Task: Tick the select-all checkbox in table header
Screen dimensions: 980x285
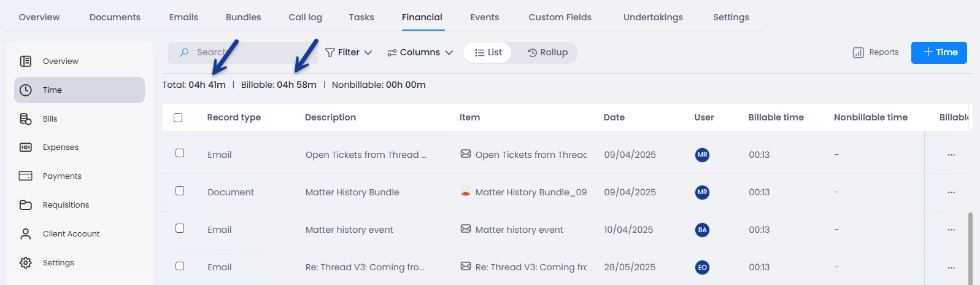Action: [x=178, y=117]
